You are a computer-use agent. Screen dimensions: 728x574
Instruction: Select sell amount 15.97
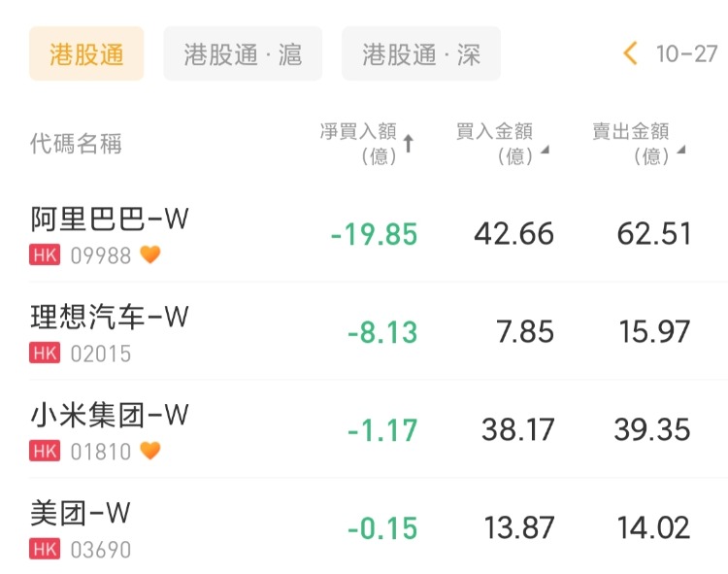(654, 331)
